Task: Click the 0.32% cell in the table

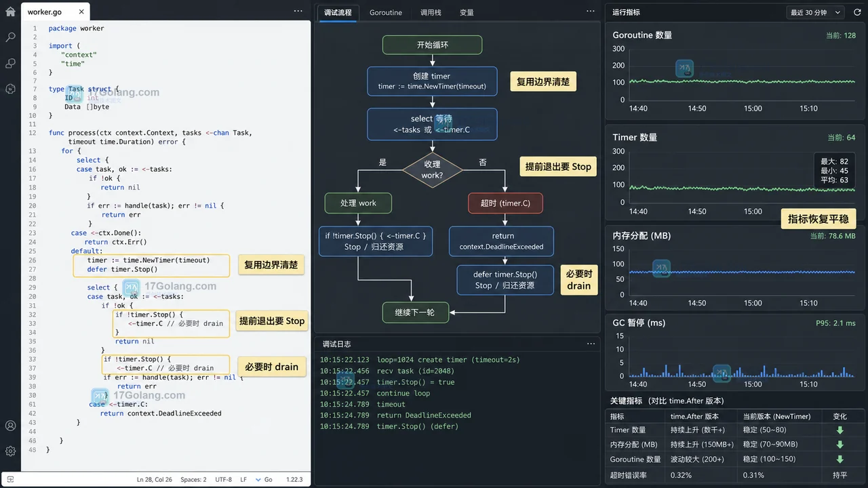Action: [681, 475]
